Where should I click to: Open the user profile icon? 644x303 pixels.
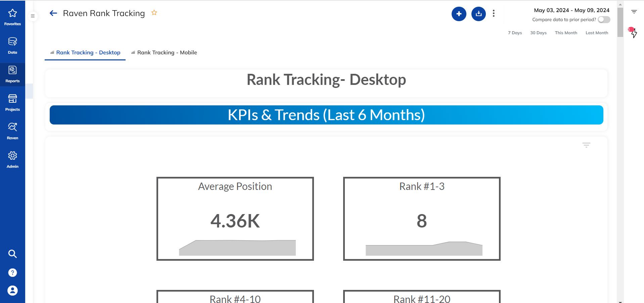click(x=12, y=290)
